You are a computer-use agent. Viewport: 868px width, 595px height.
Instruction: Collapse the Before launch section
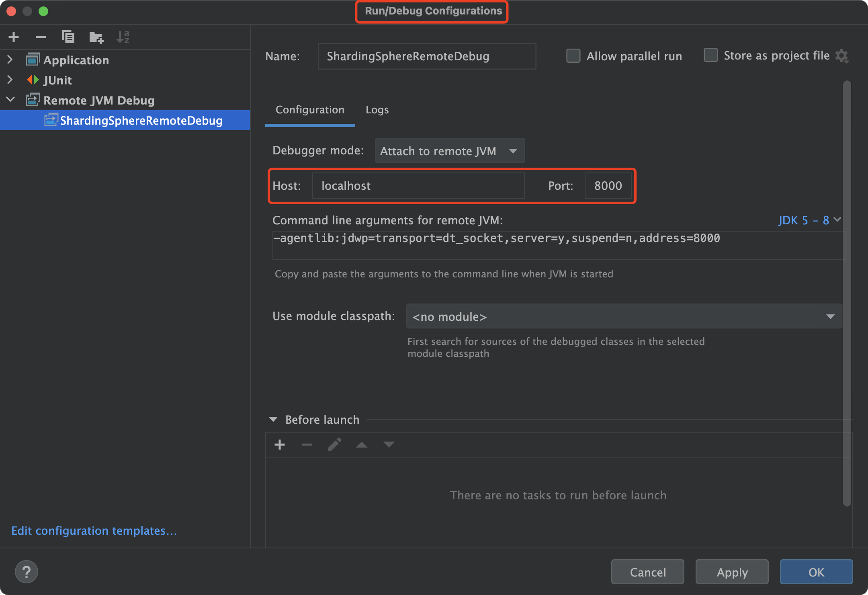[273, 420]
